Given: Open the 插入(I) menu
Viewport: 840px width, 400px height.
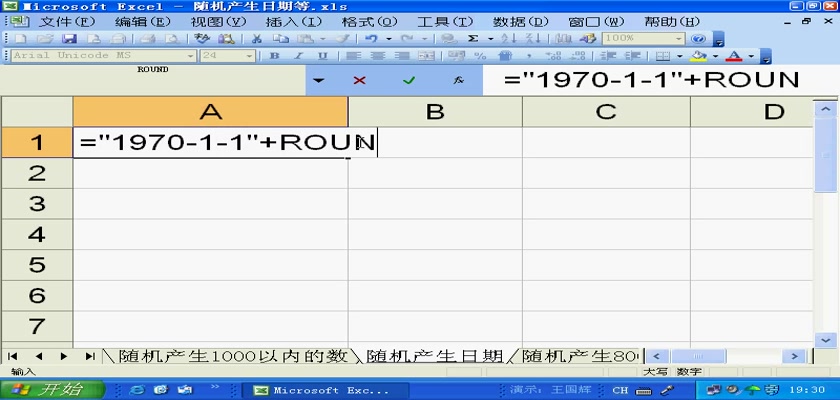Looking at the screenshot, I should [x=293, y=21].
